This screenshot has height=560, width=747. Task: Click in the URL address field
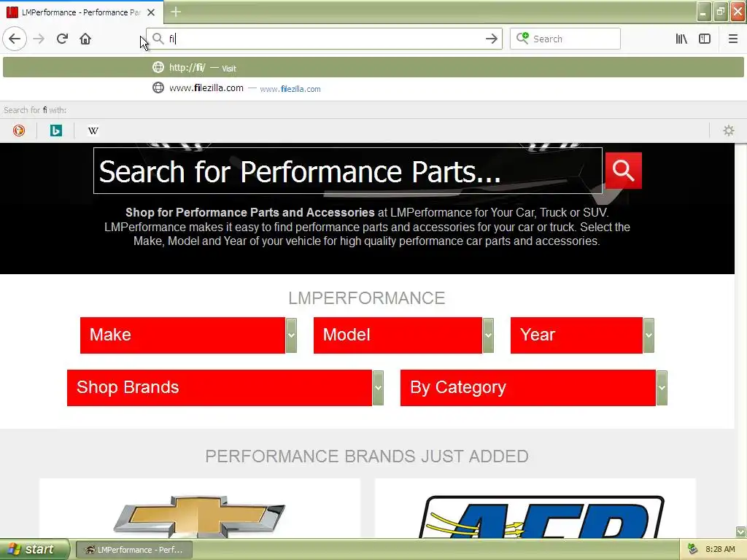point(324,39)
